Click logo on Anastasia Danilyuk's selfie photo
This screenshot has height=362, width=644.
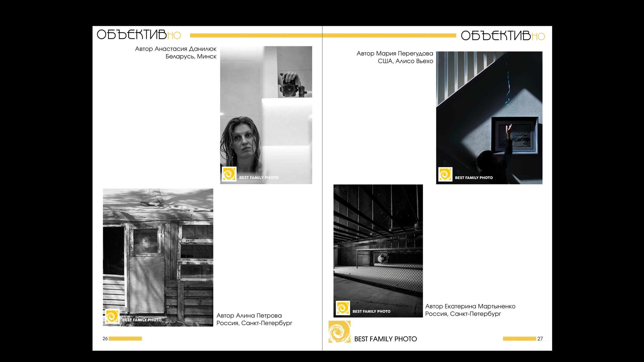point(229,174)
